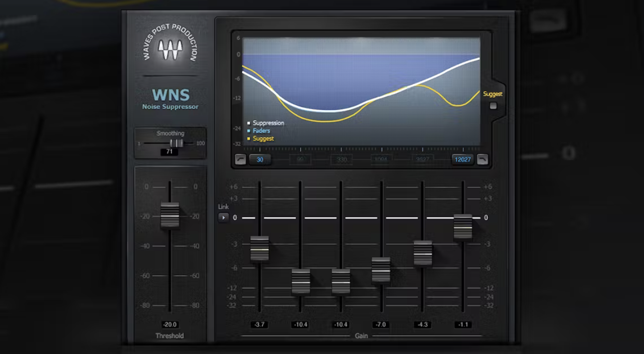Click the 30 Hz frequency box

coord(260,160)
